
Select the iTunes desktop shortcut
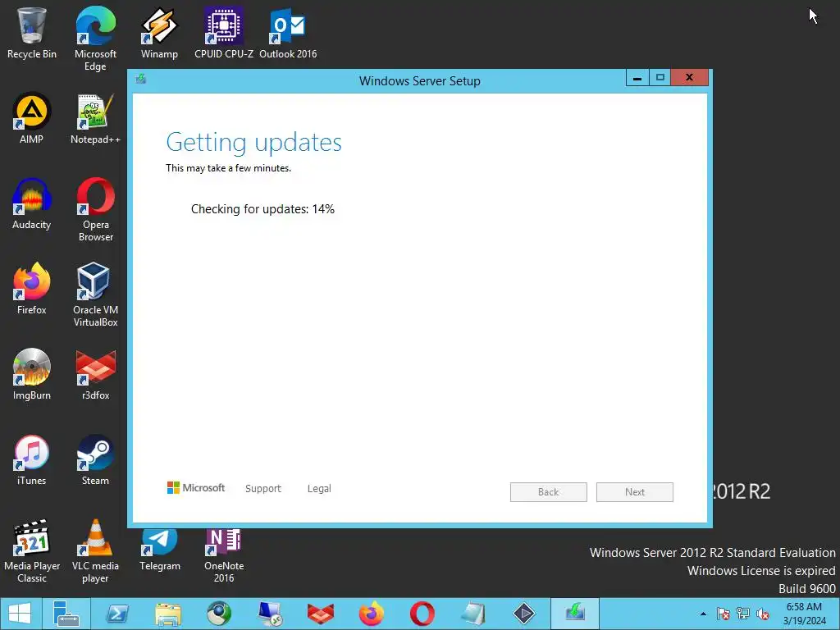click(x=32, y=460)
